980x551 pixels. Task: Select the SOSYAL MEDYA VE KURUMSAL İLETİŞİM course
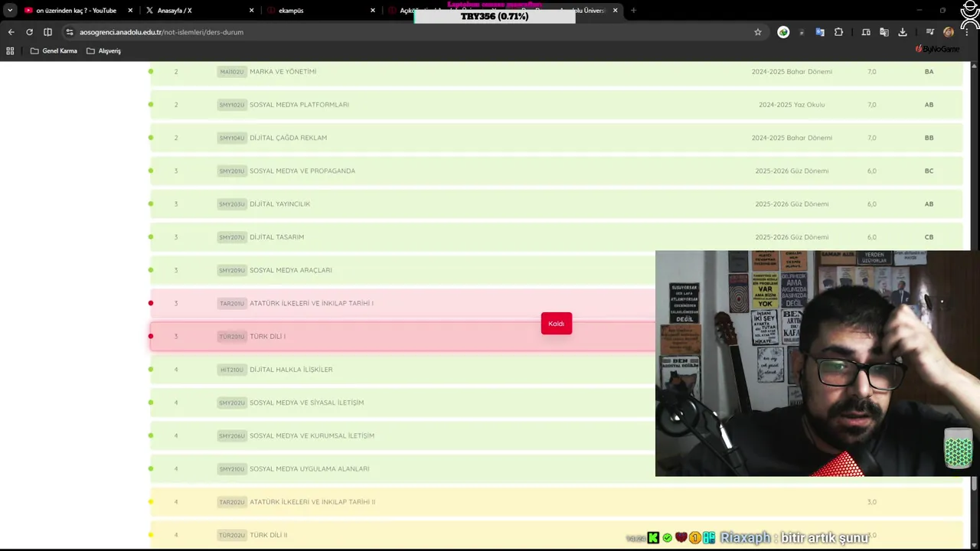[312, 436]
